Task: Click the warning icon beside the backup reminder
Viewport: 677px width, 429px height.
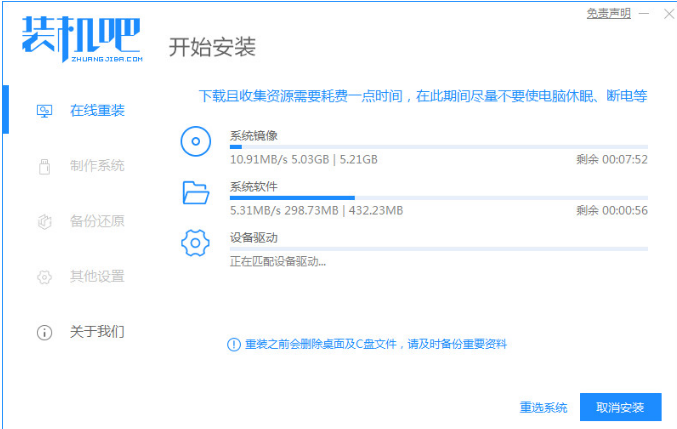Action: coord(233,344)
